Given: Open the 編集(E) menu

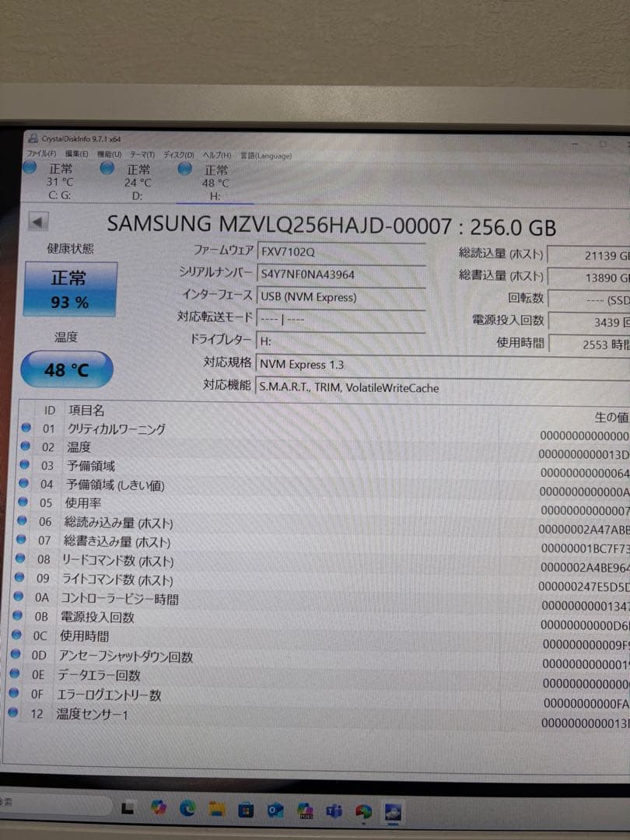Looking at the screenshot, I should pos(74,156).
